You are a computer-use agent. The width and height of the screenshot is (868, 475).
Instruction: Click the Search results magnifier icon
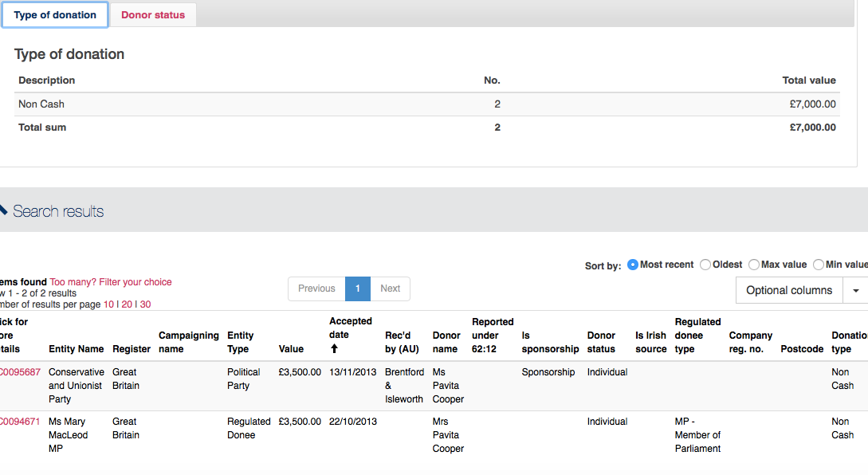pos(3,210)
